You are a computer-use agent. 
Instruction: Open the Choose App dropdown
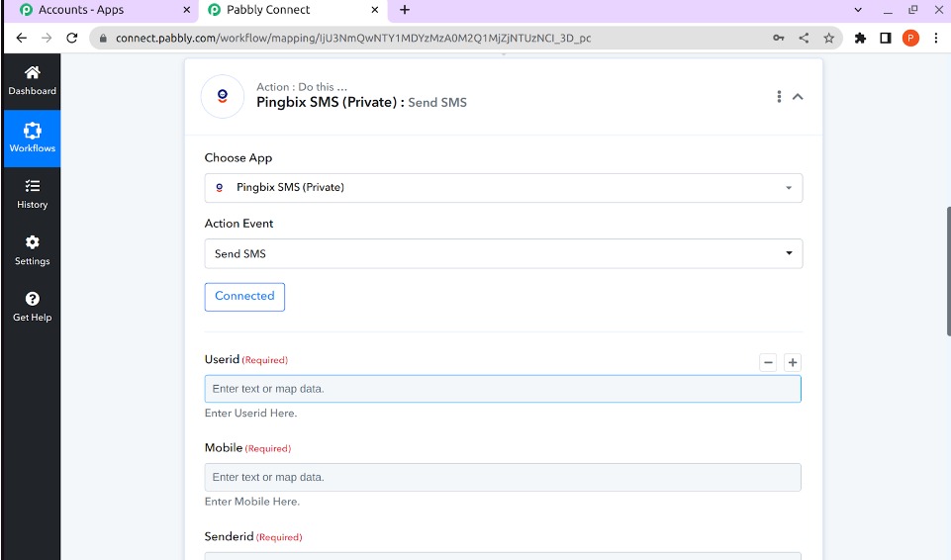pos(503,188)
